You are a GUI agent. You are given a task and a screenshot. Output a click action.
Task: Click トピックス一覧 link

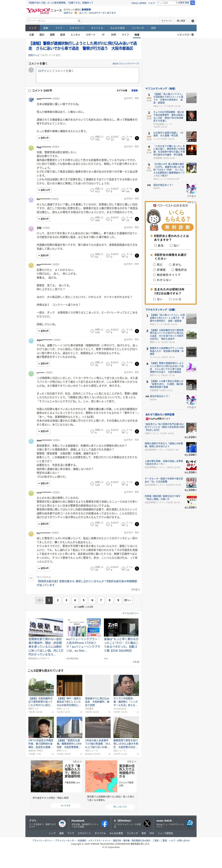click(186, 35)
